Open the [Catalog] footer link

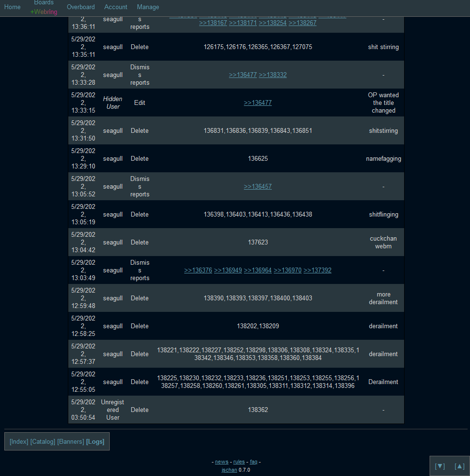[43, 442]
